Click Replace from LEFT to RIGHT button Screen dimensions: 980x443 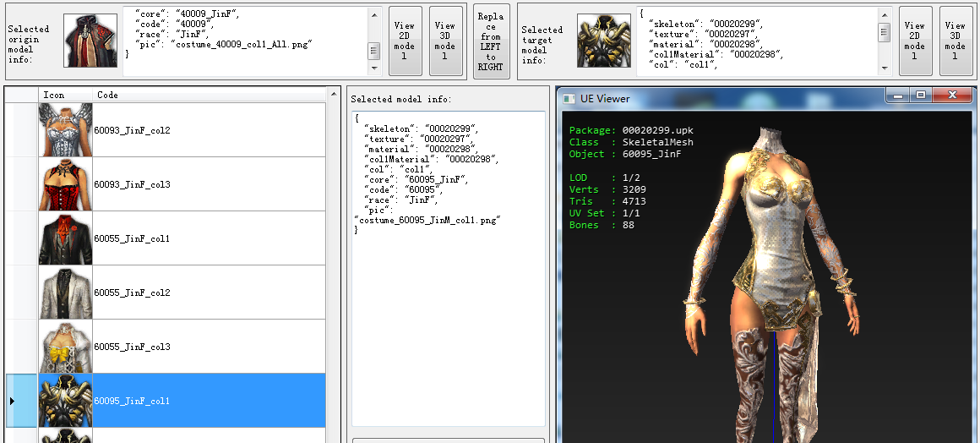pyautogui.click(x=491, y=41)
